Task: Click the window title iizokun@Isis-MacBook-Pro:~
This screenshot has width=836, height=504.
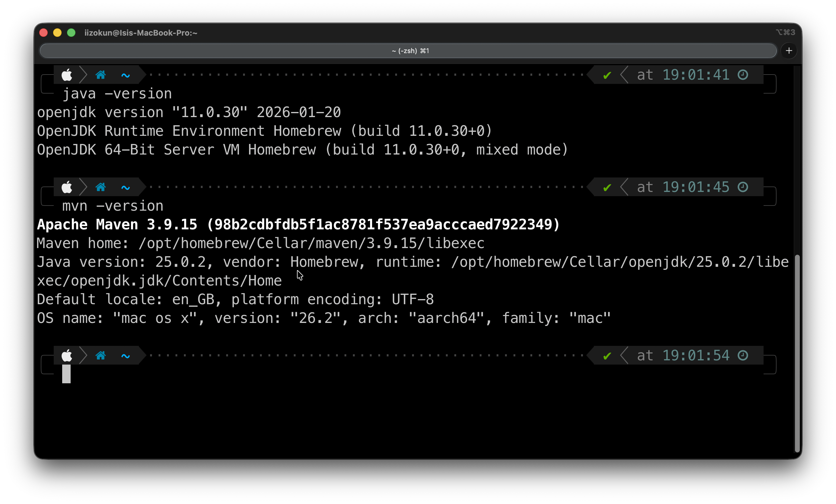Action: point(141,33)
